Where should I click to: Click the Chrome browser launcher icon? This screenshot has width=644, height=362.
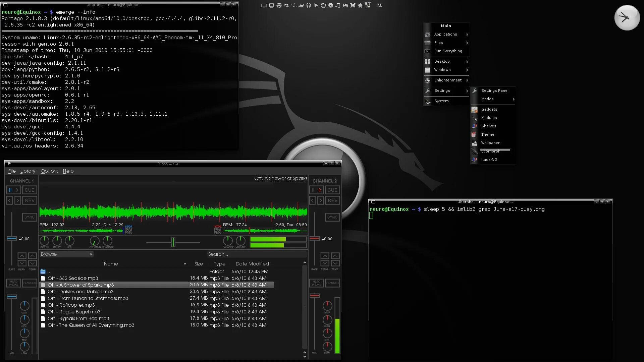(x=279, y=5)
